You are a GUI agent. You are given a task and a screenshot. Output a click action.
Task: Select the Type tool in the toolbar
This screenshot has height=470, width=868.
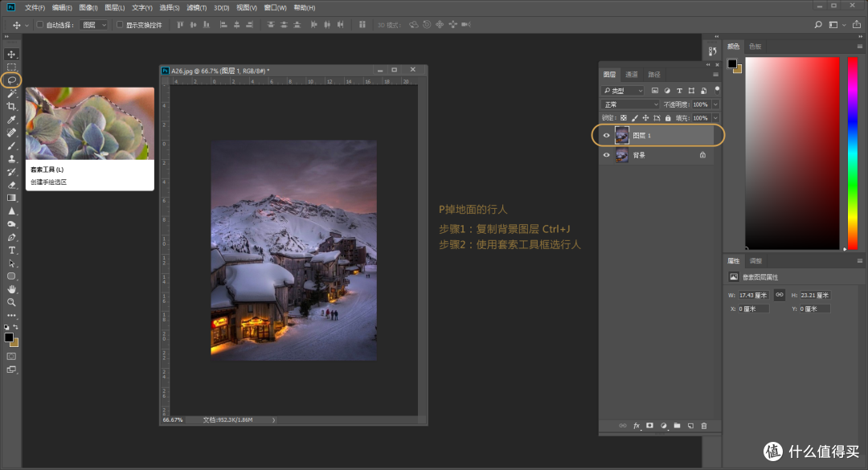click(x=10, y=250)
